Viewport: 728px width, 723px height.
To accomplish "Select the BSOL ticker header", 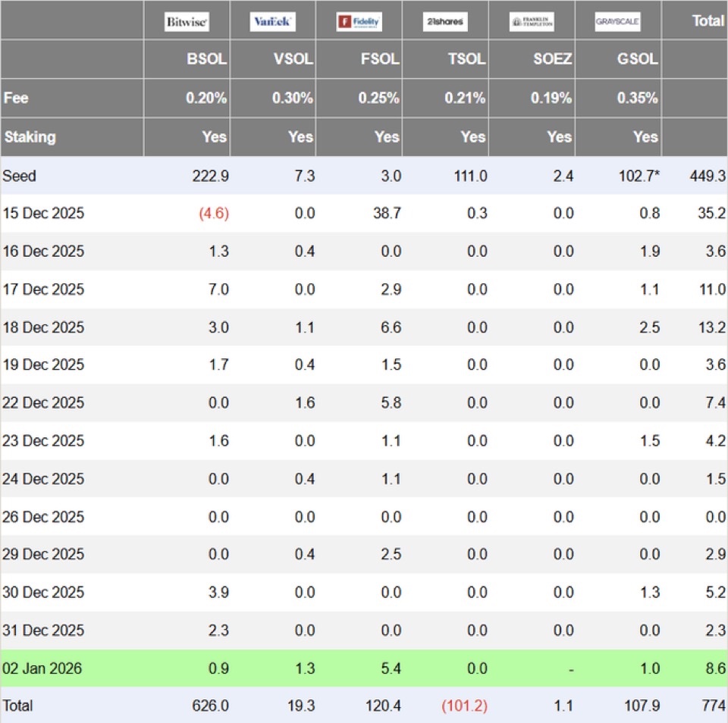I will 206,59.
